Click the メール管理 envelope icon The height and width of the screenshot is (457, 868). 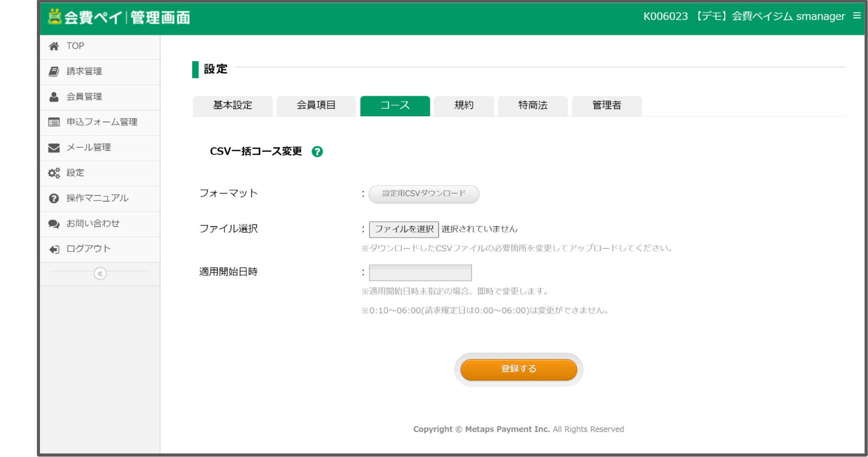click(54, 147)
